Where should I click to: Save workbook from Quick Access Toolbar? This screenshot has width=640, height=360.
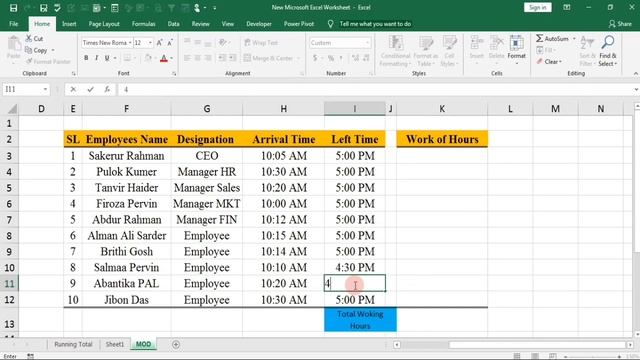pyautogui.click(x=13, y=8)
